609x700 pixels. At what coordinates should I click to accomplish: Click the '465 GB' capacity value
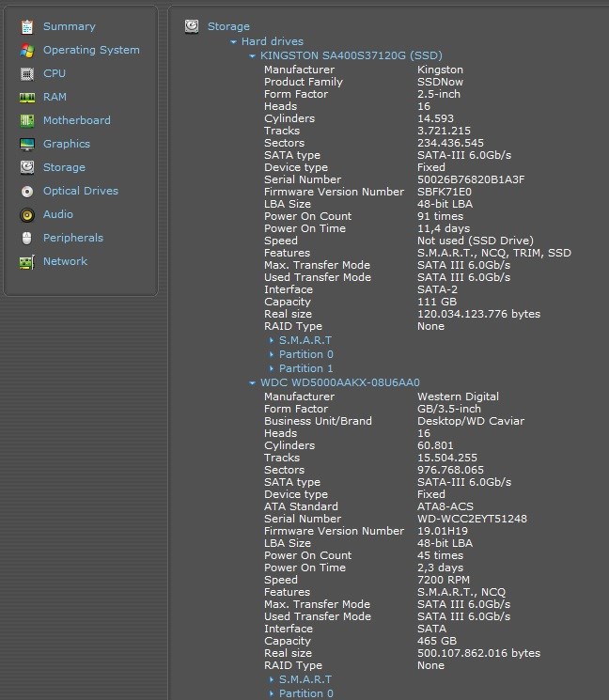pyautogui.click(x=437, y=641)
